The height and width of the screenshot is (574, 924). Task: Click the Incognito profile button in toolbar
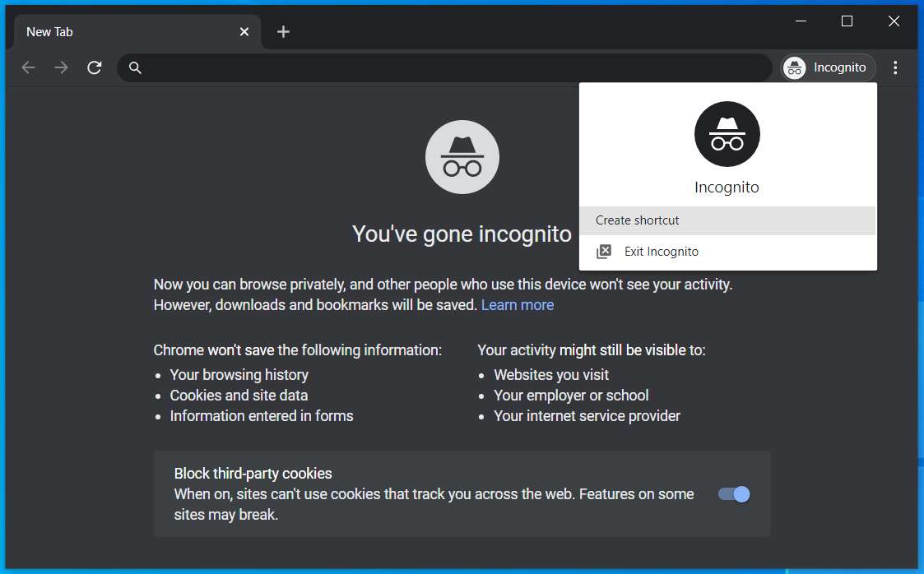828,67
